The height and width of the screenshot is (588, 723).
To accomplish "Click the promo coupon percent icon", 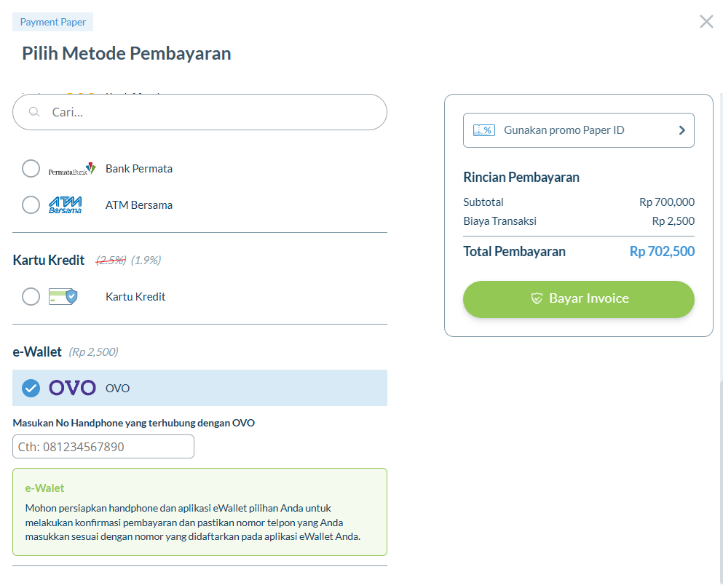I will (x=484, y=130).
